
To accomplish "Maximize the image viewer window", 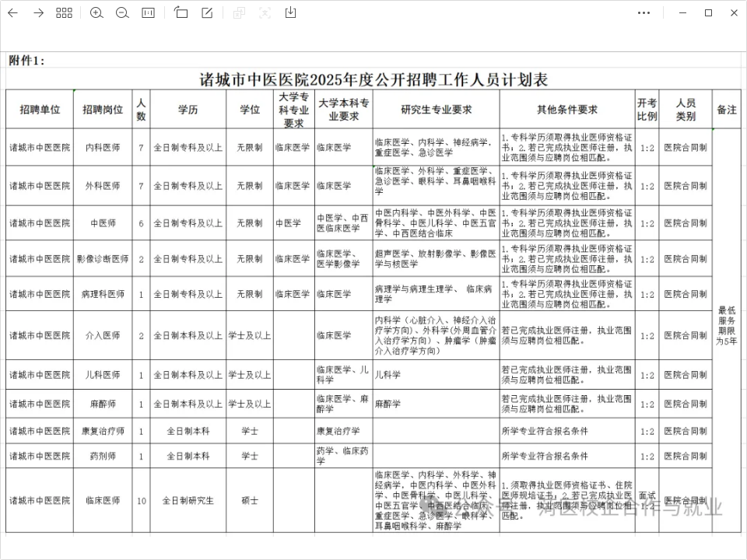I will (x=708, y=13).
